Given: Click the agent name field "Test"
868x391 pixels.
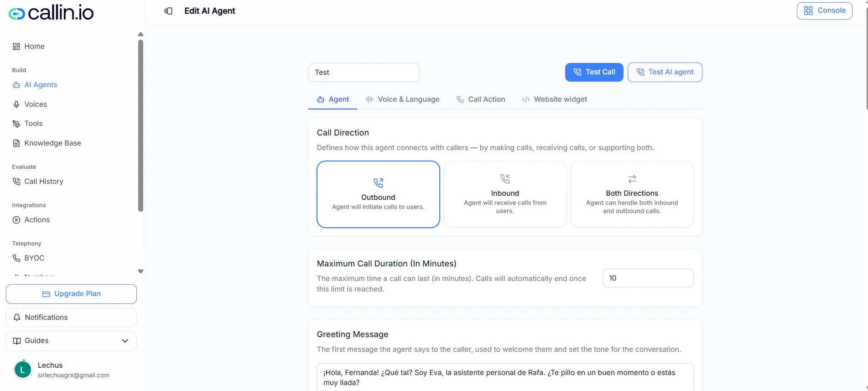Looking at the screenshot, I should [364, 73].
